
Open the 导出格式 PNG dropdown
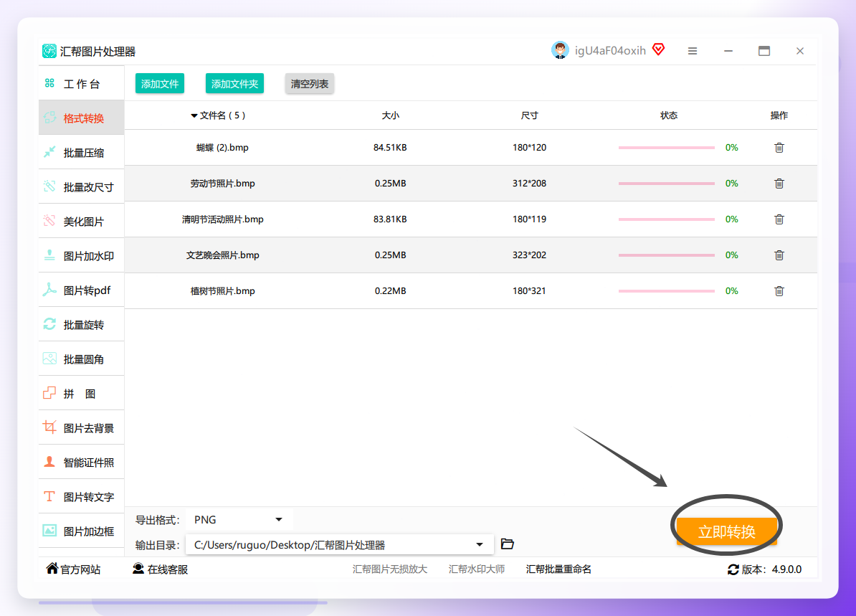(239, 520)
